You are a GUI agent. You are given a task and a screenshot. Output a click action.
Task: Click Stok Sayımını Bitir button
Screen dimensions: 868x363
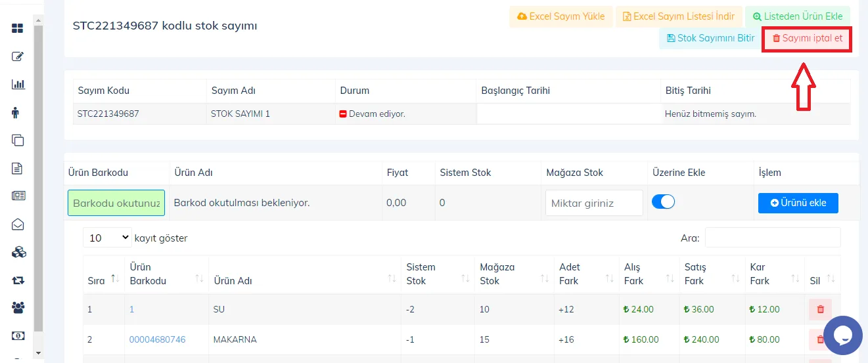click(x=710, y=38)
